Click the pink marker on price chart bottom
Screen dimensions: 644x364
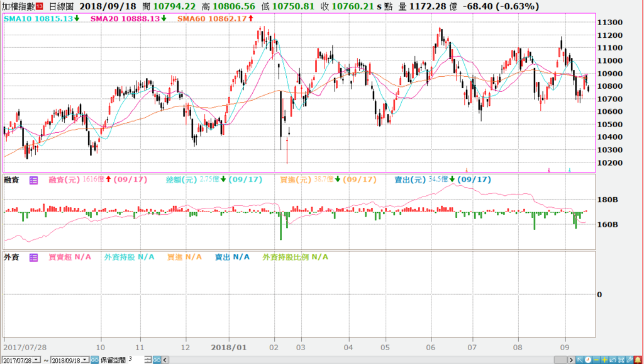click(549, 170)
